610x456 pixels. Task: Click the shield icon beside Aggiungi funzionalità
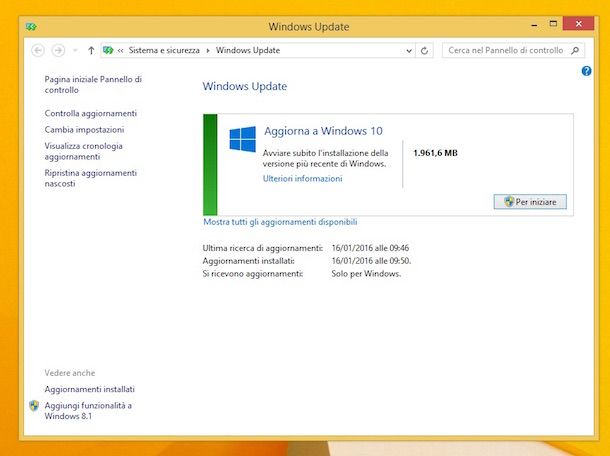click(x=34, y=406)
